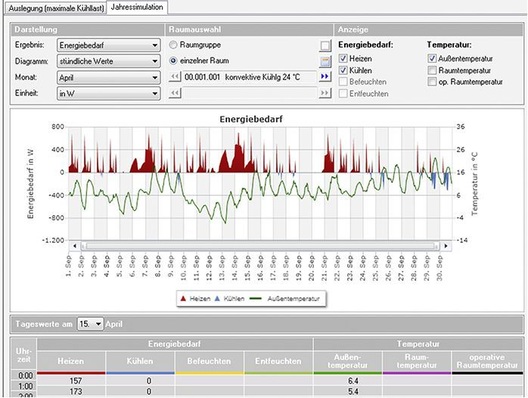Screen dimensions: 528x398
Task: Click the Raumtemperatur column header
Action: [x=417, y=361]
